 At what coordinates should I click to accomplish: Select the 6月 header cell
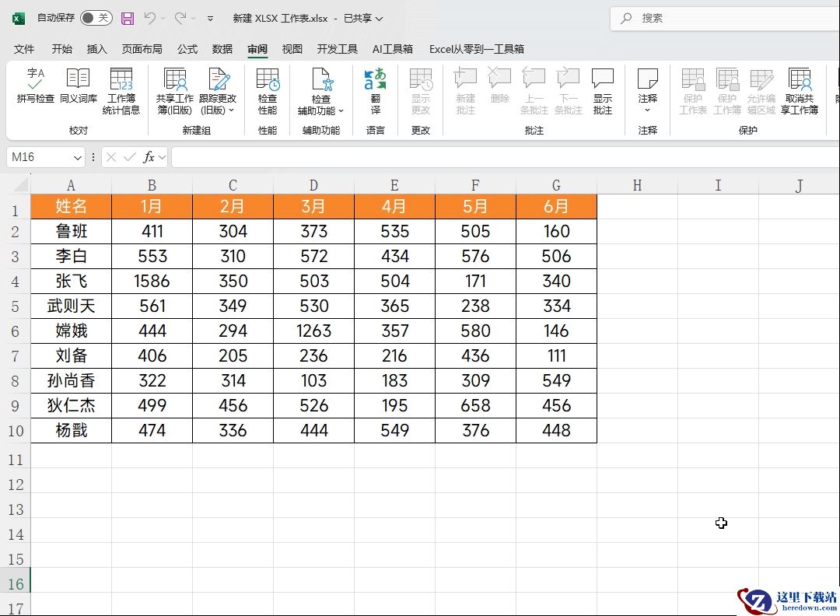(x=556, y=206)
